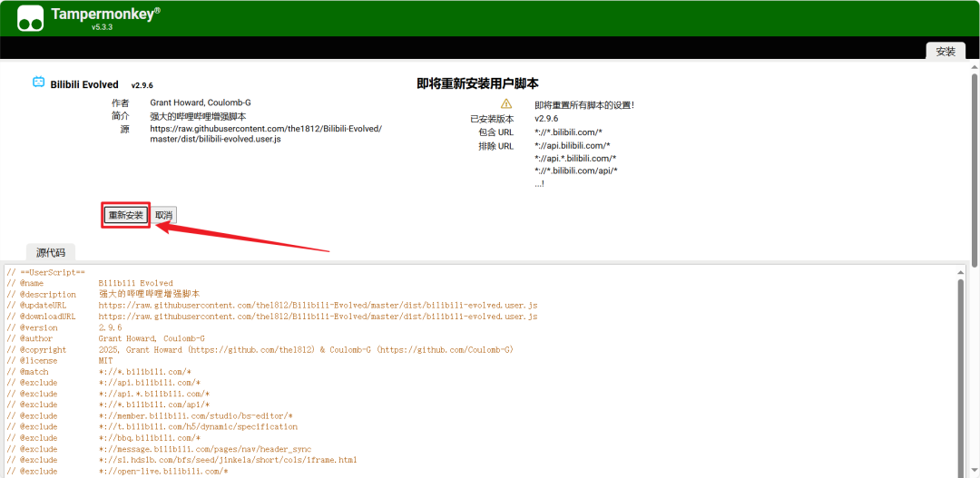This screenshot has height=478, width=980.
Task: Click installed version value v2.9.6
Action: coord(546,118)
